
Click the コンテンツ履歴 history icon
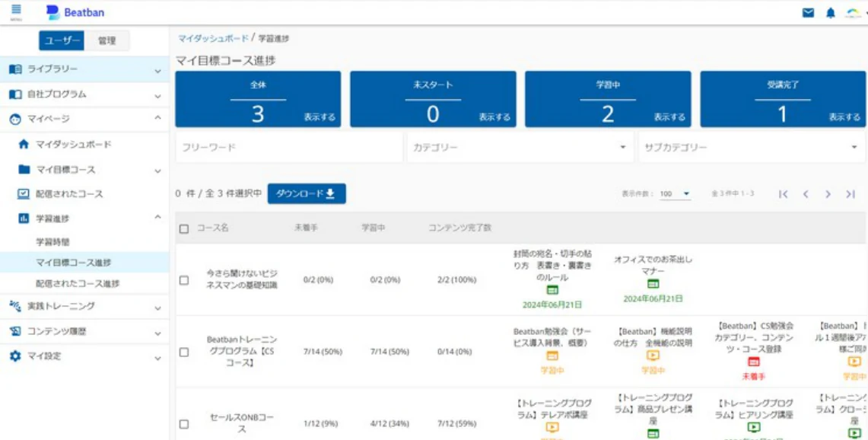coord(15,331)
